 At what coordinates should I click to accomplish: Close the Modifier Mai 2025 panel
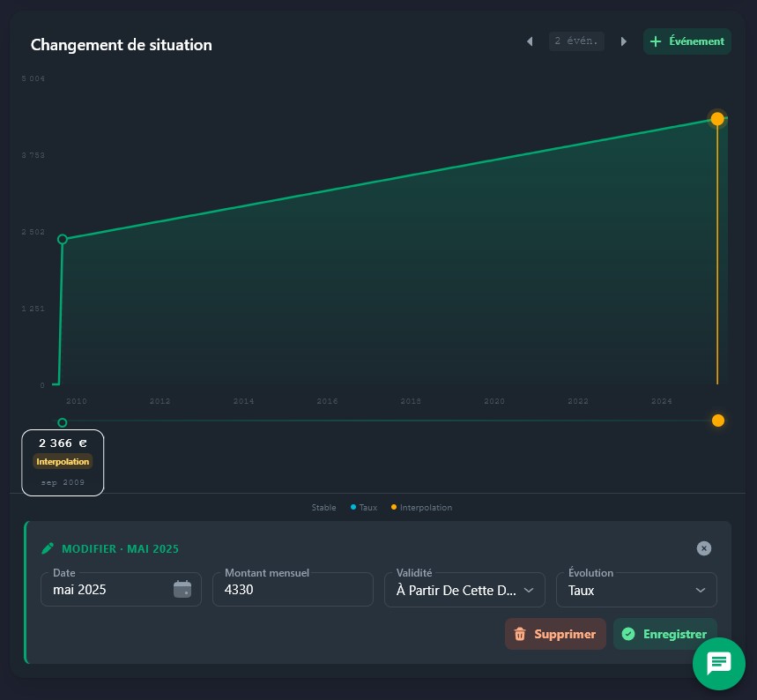pos(703,548)
